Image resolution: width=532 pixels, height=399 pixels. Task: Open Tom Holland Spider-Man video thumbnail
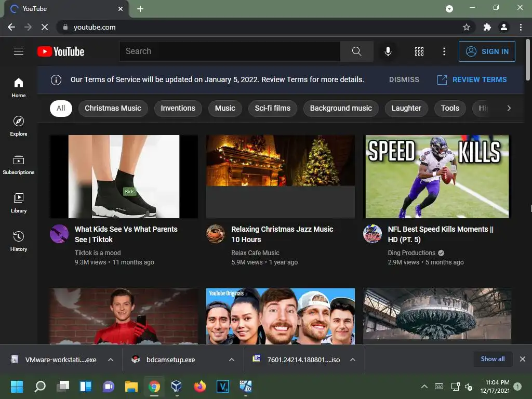(x=124, y=316)
